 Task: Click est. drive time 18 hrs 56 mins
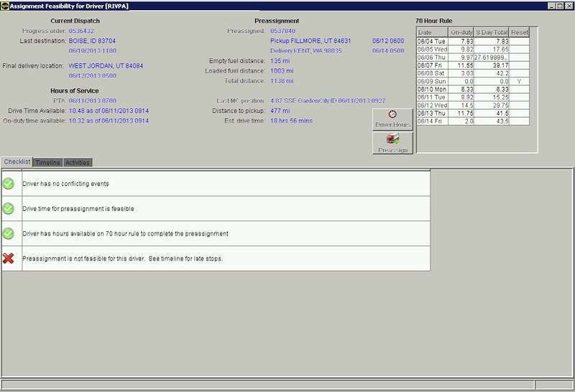click(292, 121)
